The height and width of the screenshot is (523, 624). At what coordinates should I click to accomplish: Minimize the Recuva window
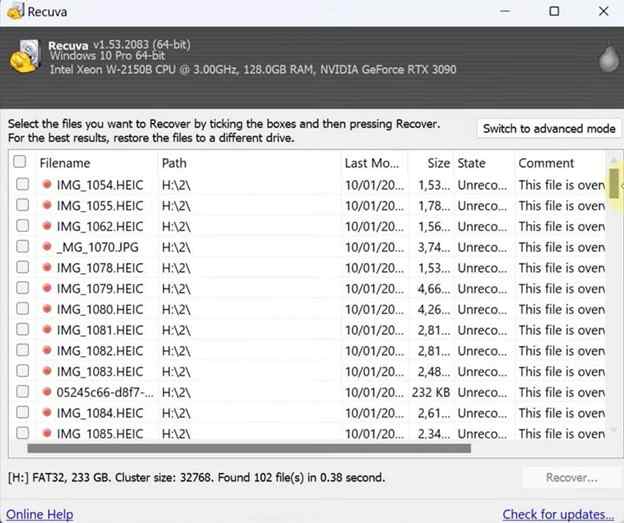[505, 11]
